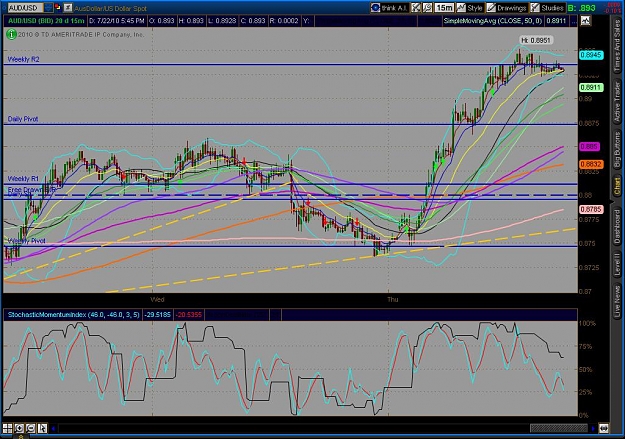
Task: Click the SimpleMovingAvg (CLOSE, 50, 0) label
Action: point(493,21)
